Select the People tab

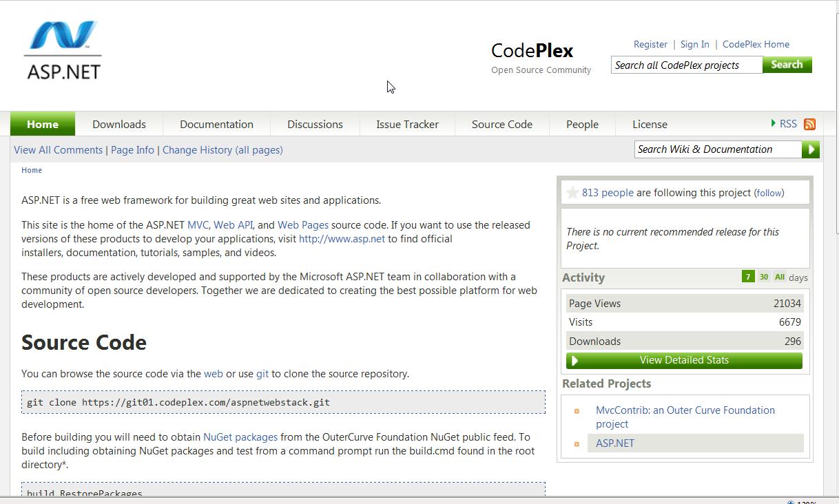[x=582, y=124]
